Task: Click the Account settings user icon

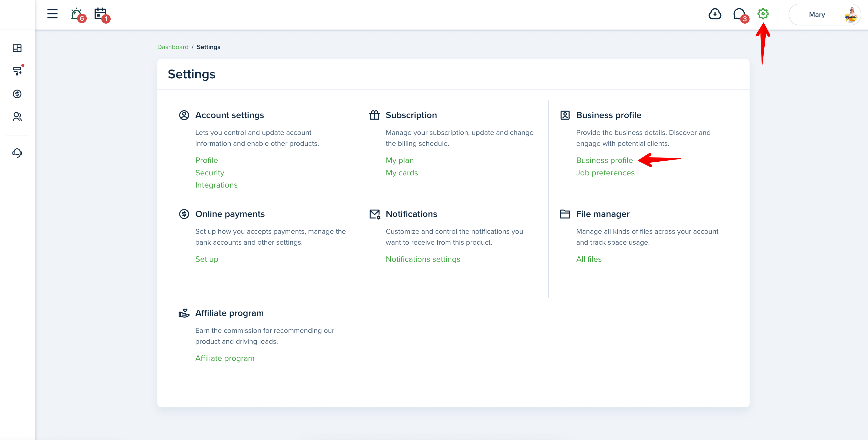Action: click(184, 115)
